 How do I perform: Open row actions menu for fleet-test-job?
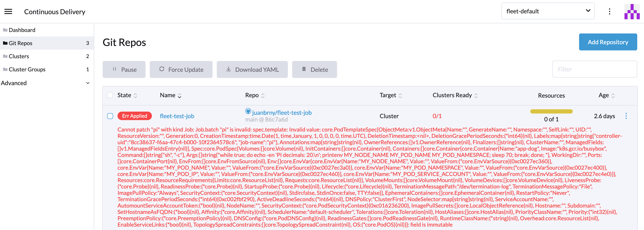[626, 116]
